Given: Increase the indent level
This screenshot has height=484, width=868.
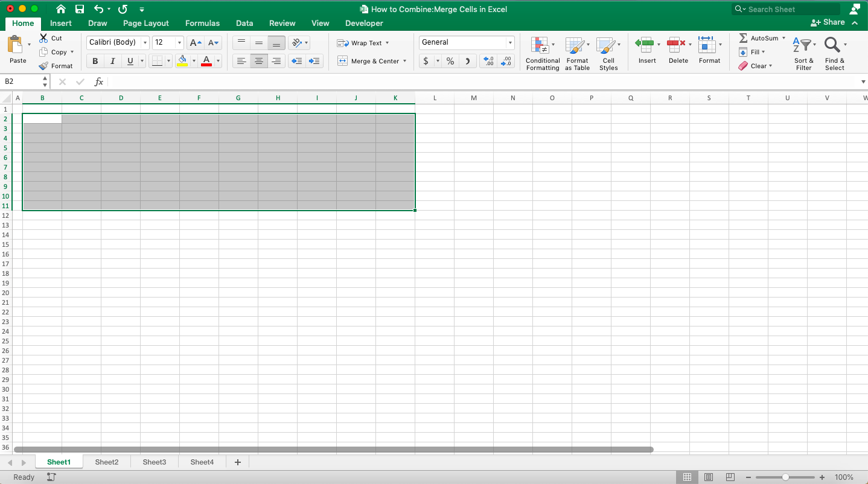Looking at the screenshot, I should pyautogui.click(x=314, y=61).
